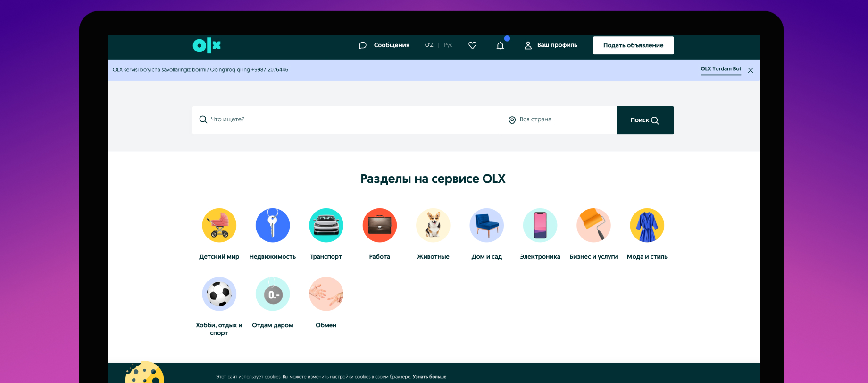Open Детский мир stroller category icon

coord(219,225)
